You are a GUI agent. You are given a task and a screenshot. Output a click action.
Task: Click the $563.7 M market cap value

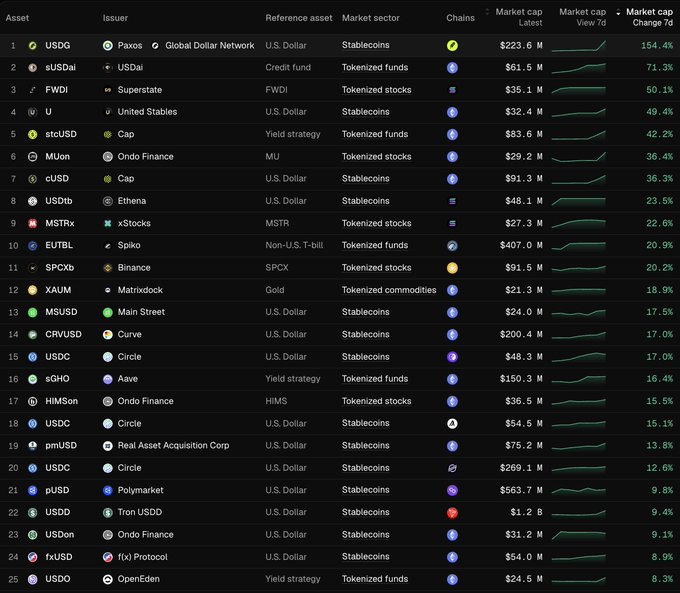(x=521, y=490)
